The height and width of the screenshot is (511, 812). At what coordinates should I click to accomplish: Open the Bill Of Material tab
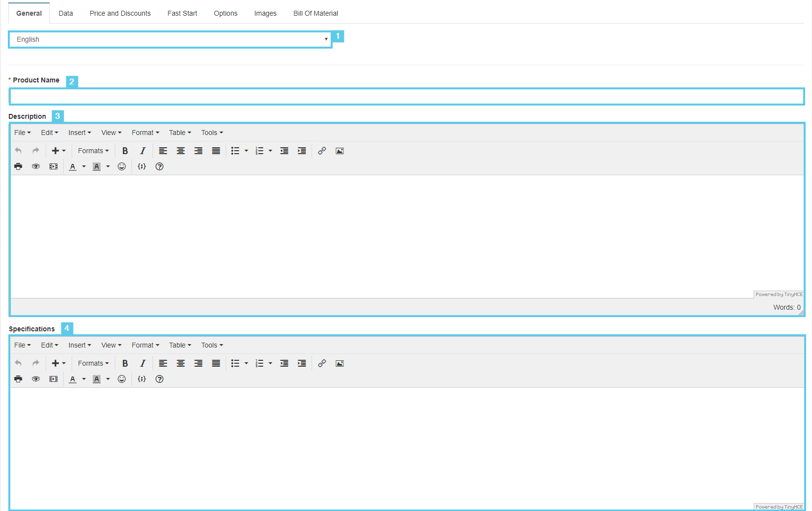coord(315,13)
